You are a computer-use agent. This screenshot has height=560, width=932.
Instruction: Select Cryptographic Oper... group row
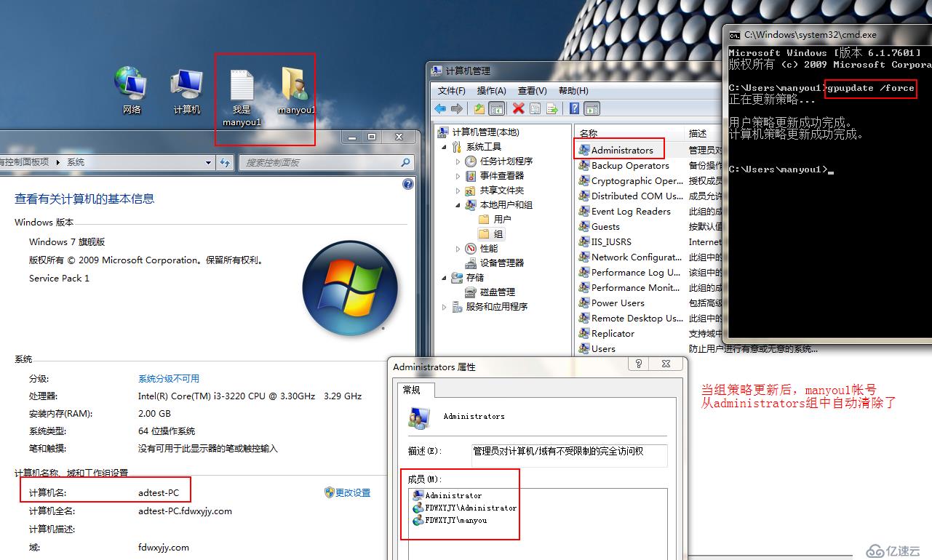630,181
